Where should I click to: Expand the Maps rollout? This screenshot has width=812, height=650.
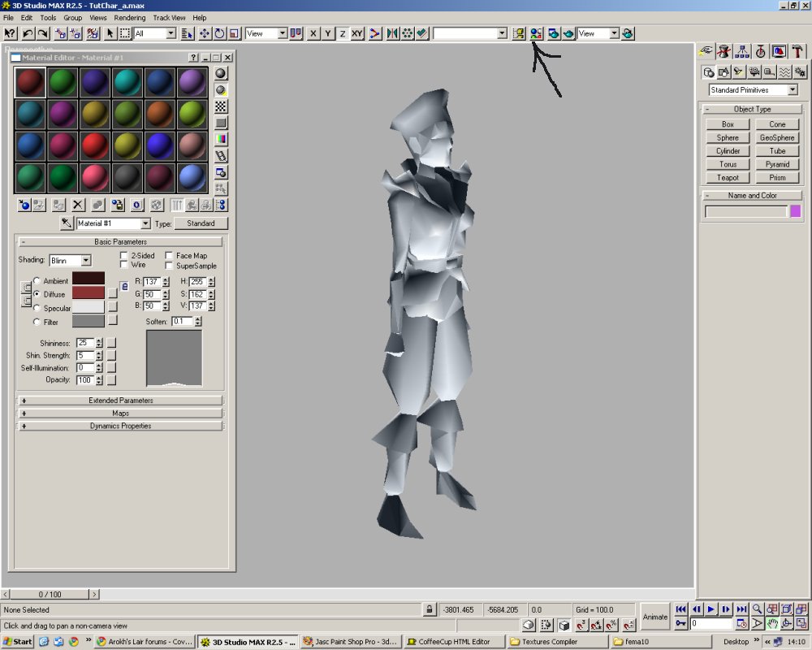[x=121, y=413]
